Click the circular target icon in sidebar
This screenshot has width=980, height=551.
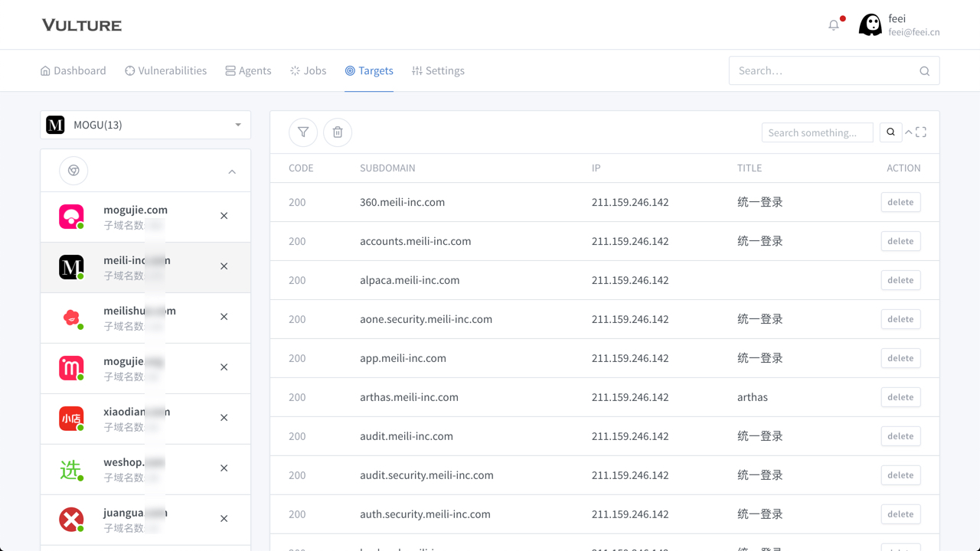click(73, 171)
